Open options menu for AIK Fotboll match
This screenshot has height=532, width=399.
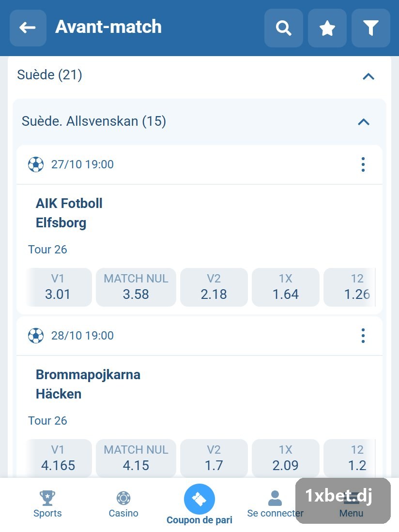click(363, 164)
